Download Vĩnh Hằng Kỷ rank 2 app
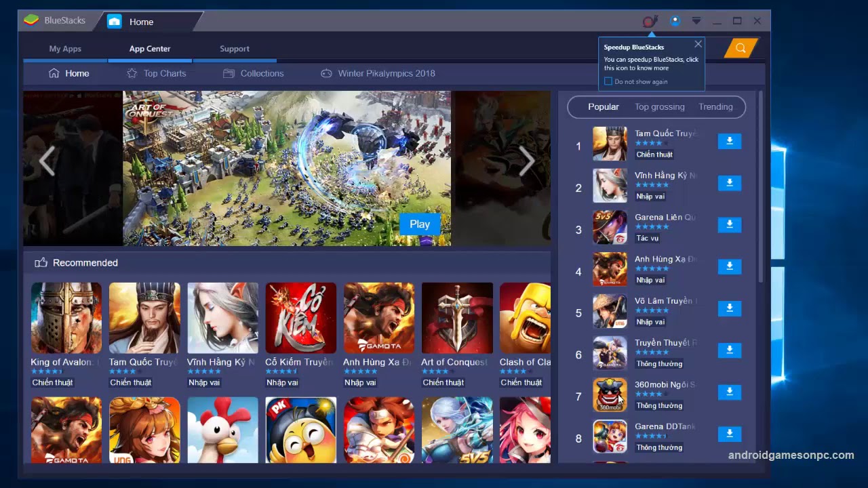Viewport: 868px width, 488px height. (x=730, y=183)
